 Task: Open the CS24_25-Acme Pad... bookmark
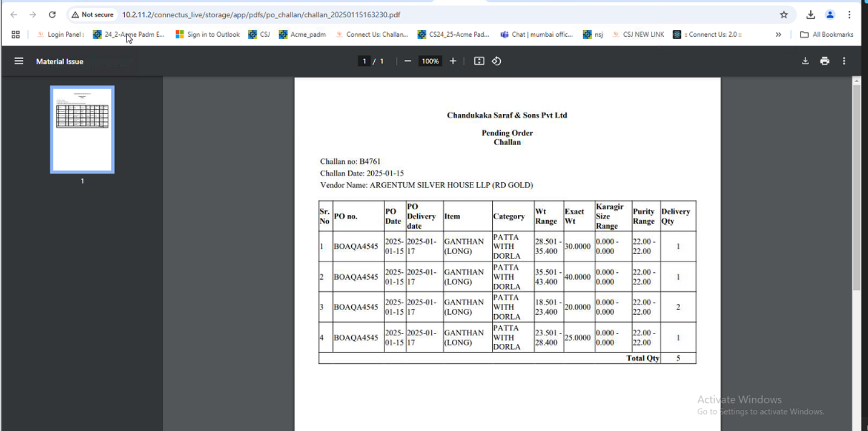point(453,34)
